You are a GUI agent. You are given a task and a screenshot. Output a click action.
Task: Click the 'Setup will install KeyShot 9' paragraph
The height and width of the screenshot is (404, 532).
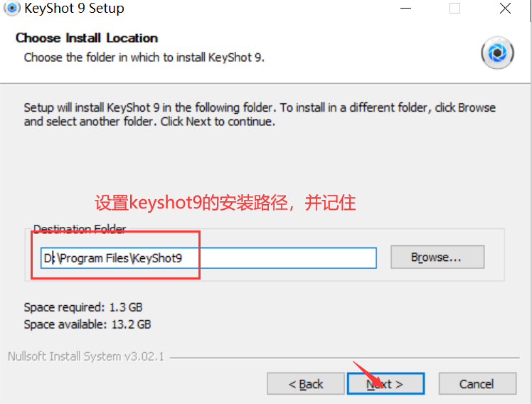pos(260,115)
